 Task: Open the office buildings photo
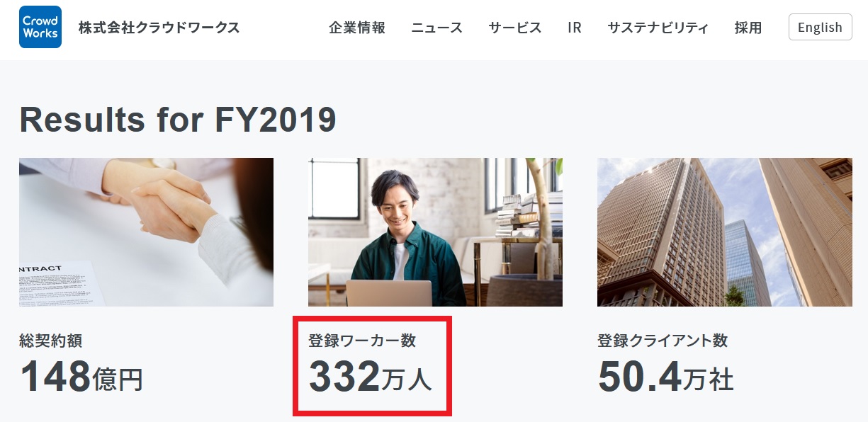coord(725,232)
